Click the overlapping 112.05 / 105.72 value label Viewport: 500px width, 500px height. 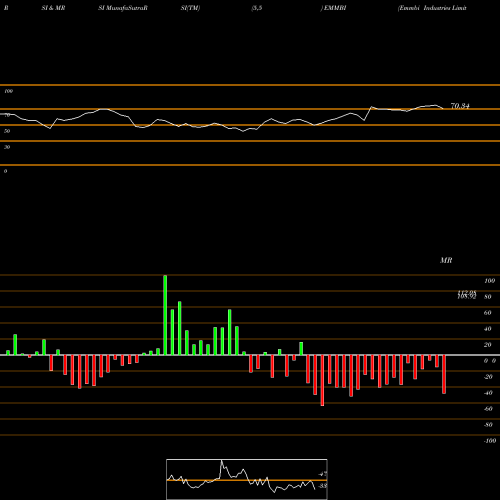click(x=467, y=295)
